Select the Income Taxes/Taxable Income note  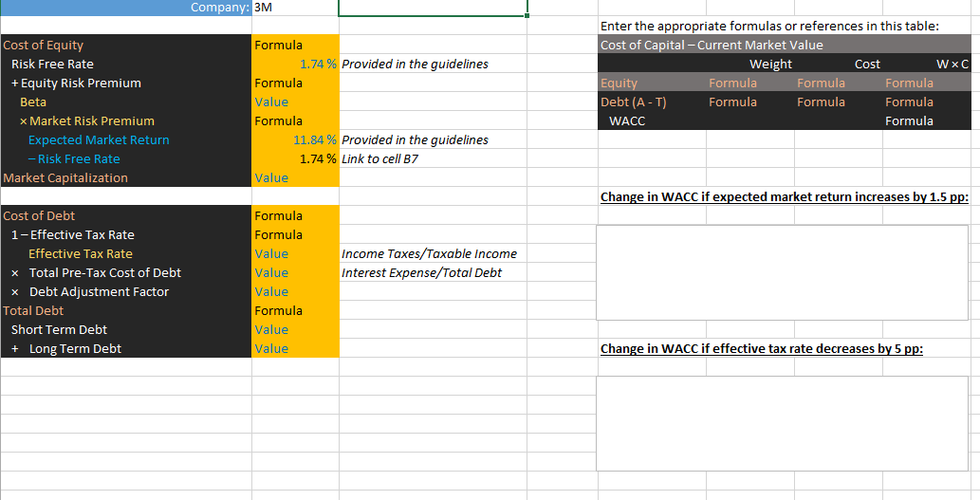(430, 253)
